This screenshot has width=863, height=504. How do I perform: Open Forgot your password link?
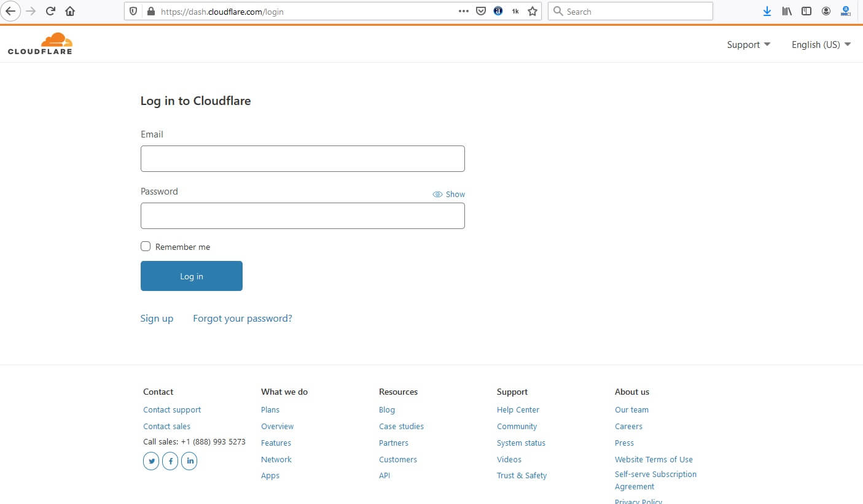[x=243, y=318]
